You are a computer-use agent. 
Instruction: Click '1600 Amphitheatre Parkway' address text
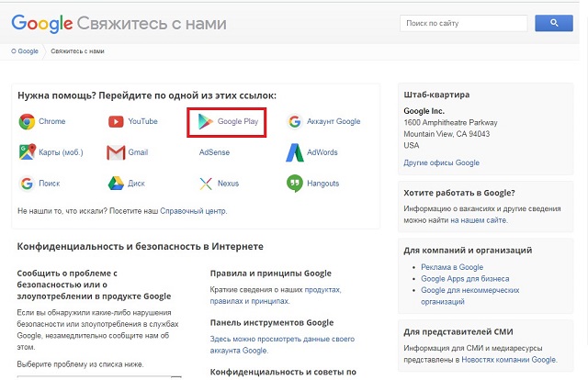click(x=450, y=123)
